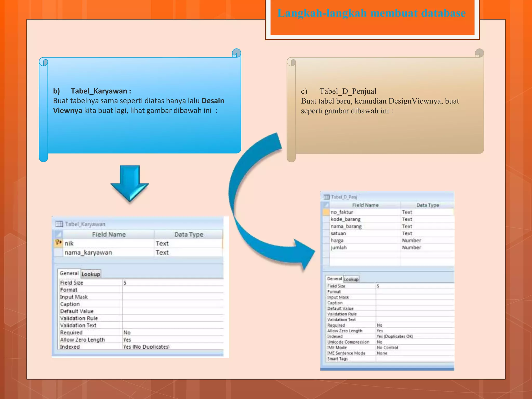Select the no_faktur row selector

326,212
